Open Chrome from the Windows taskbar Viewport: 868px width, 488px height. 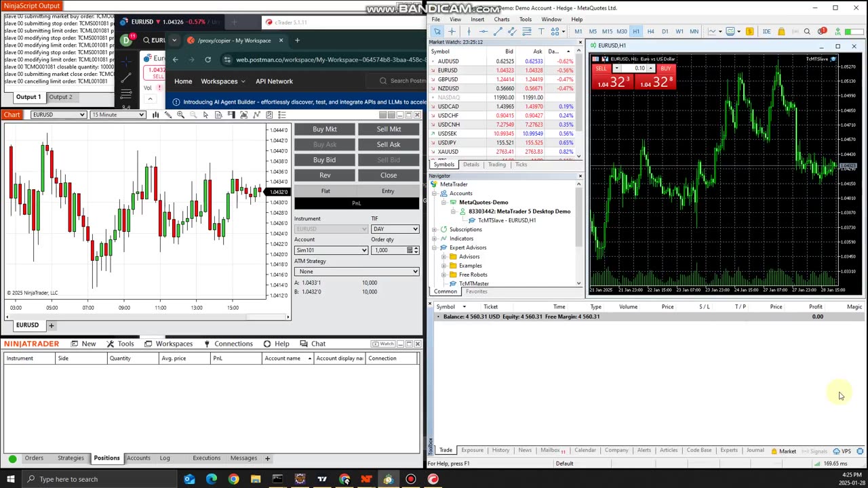click(x=233, y=479)
